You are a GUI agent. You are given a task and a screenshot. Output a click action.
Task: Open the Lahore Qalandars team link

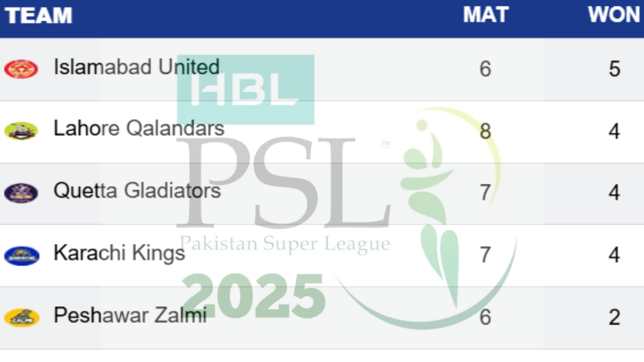pyautogui.click(x=138, y=129)
